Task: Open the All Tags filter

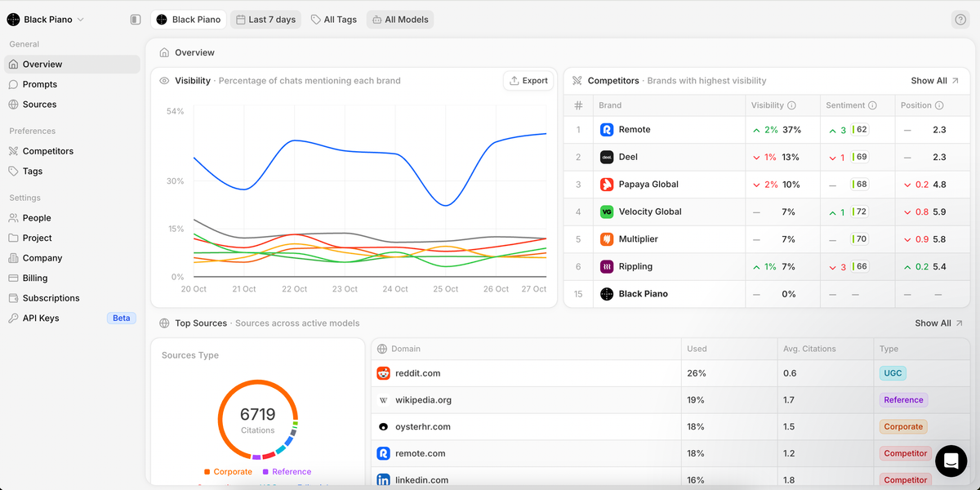Action: click(333, 20)
